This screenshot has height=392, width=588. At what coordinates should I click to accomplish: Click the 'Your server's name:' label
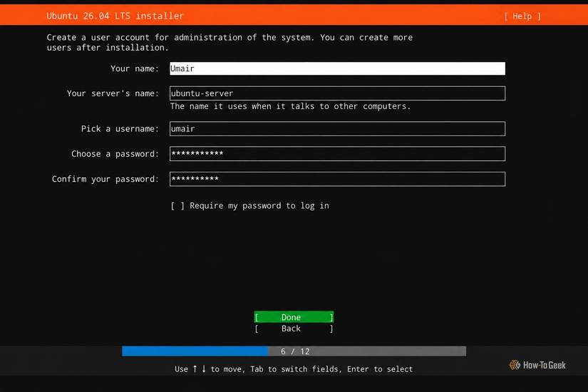coord(113,93)
